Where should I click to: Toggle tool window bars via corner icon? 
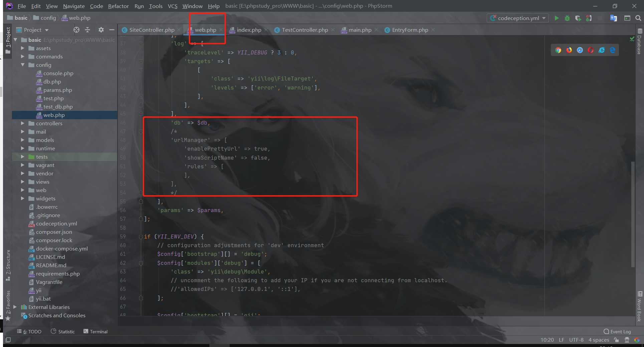point(8,340)
